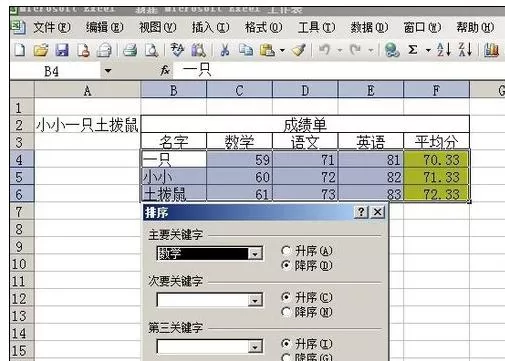
Task: Click the Sort Ascending A-Z icon
Action: pos(444,50)
